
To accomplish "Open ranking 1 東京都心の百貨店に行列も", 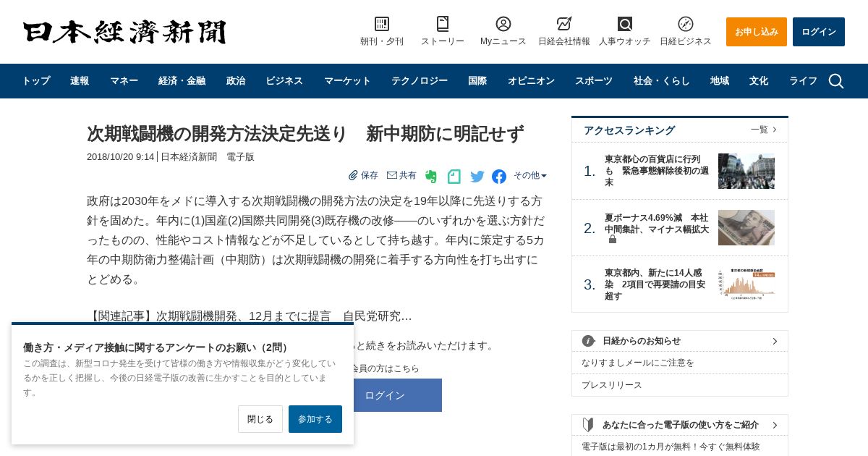I will tap(657, 171).
